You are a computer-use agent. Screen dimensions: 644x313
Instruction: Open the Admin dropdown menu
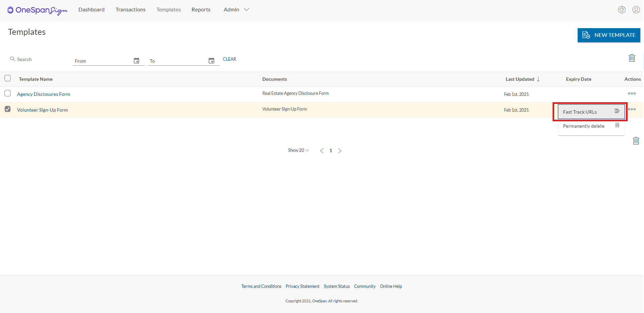coord(236,9)
